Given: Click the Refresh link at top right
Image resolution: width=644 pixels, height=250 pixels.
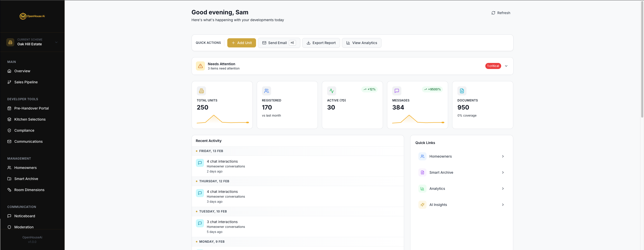Looking at the screenshot, I should [501, 13].
